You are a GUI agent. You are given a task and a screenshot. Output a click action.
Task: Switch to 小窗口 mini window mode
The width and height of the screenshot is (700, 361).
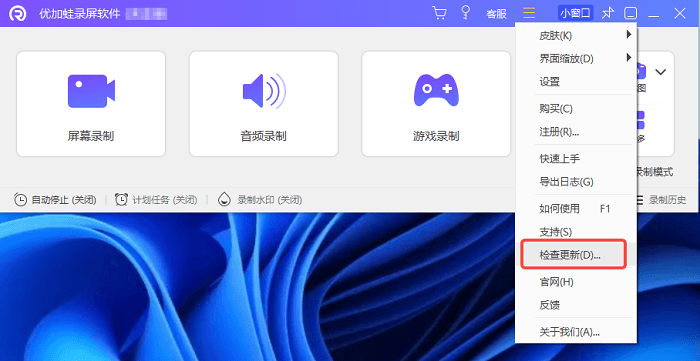click(x=575, y=13)
